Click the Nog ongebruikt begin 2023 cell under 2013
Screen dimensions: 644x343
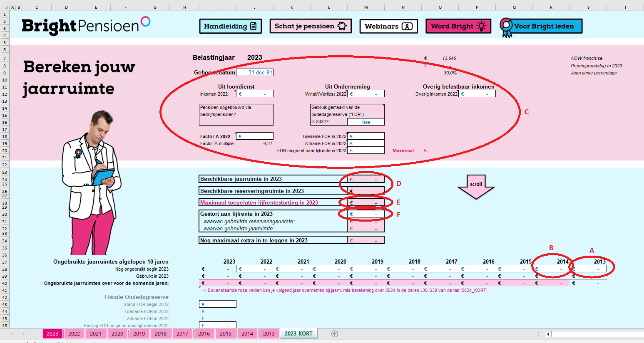point(588,269)
